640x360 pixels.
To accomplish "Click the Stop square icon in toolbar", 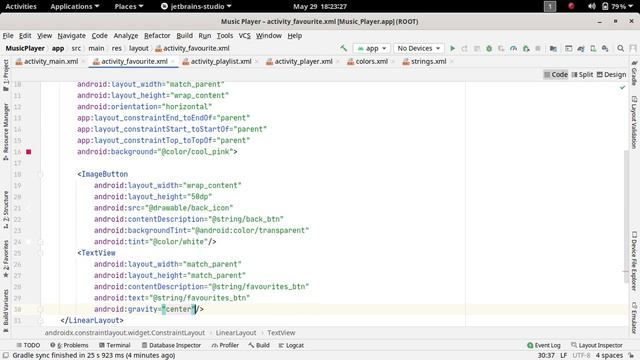I will pos(538,48).
